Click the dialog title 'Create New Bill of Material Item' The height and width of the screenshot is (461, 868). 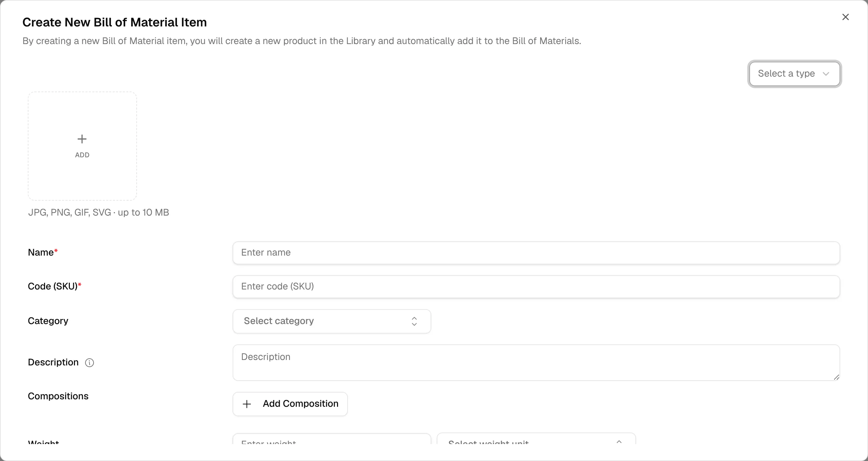tap(115, 22)
